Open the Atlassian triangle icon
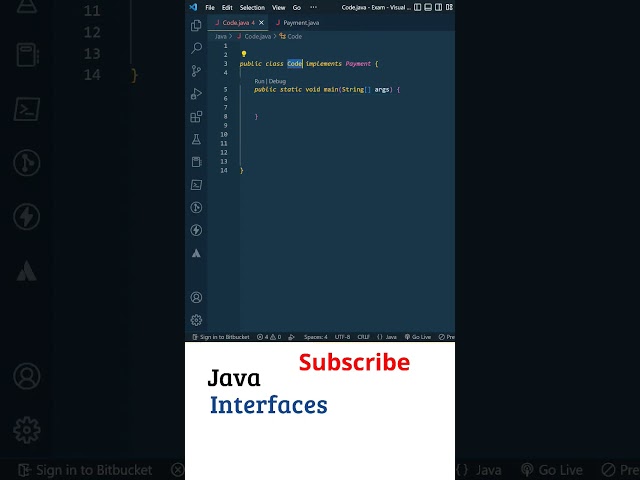The width and height of the screenshot is (640, 480). 196,253
